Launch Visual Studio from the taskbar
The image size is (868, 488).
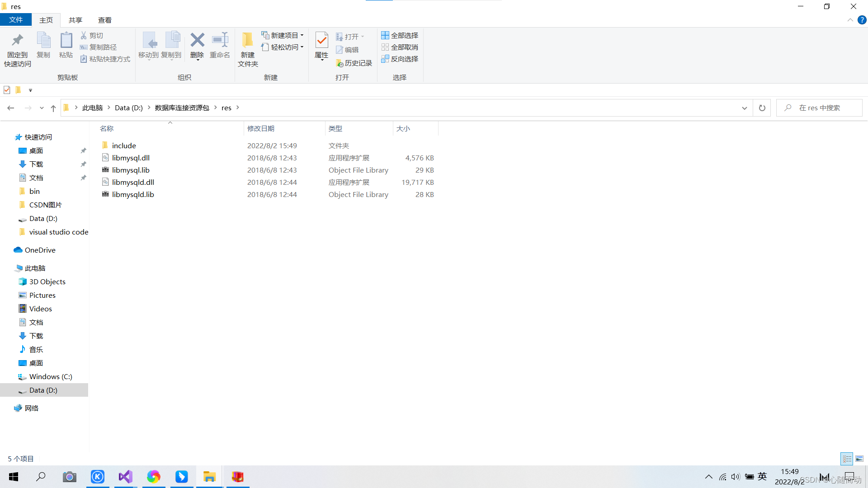[x=125, y=477]
